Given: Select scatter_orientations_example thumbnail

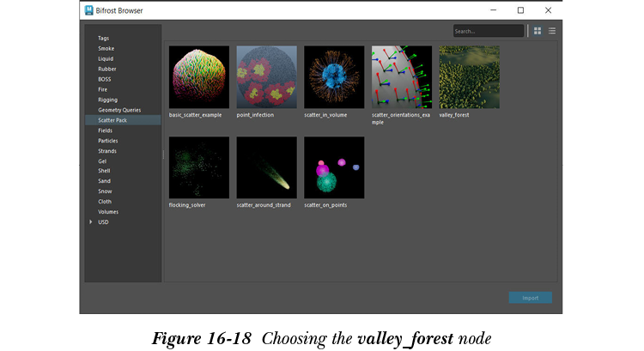Looking at the screenshot, I should pos(401,77).
